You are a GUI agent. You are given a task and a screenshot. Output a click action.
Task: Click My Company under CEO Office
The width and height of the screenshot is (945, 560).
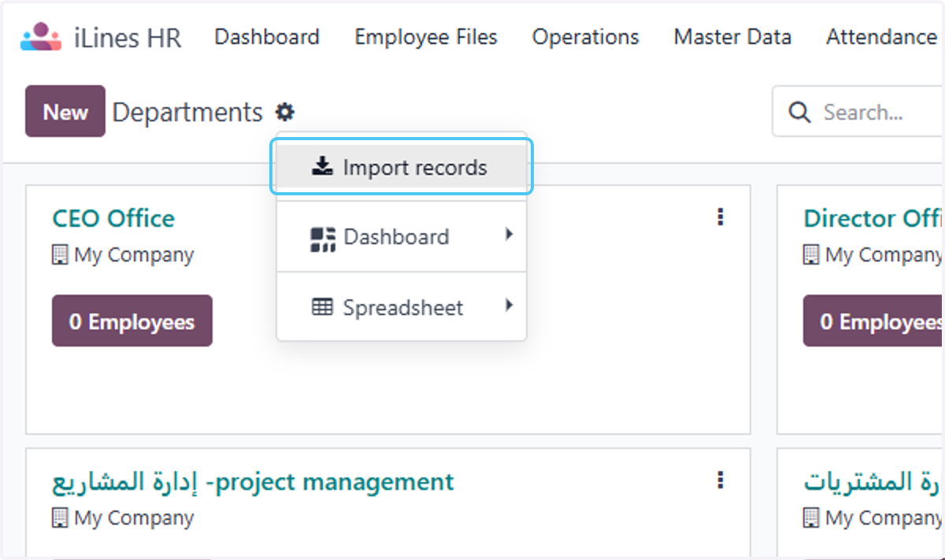134,255
